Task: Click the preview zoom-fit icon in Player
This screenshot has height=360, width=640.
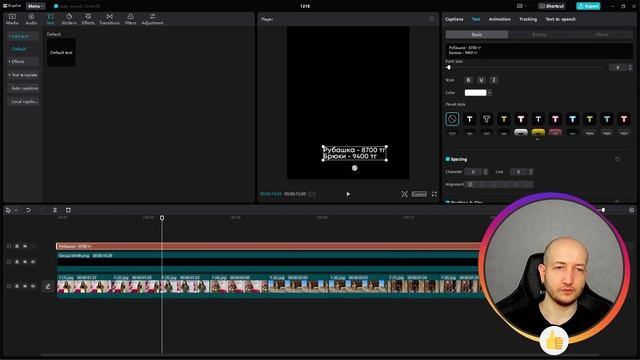Action: pyautogui.click(x=404, y=194)
